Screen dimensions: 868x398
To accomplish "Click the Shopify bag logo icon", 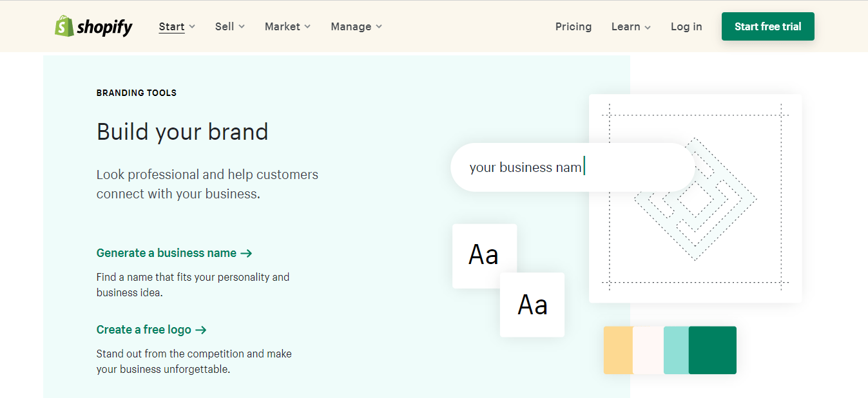I will (x=64, y=26).
